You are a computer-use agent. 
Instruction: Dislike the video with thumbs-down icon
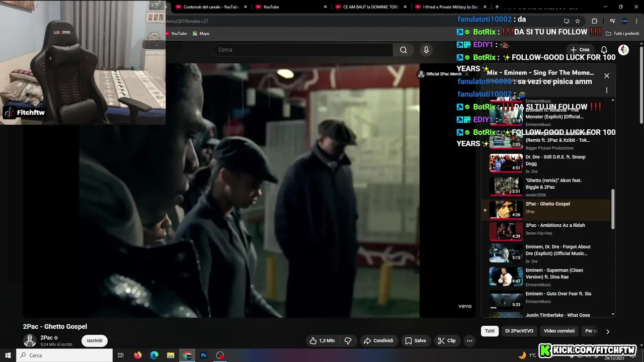(348, 340)
